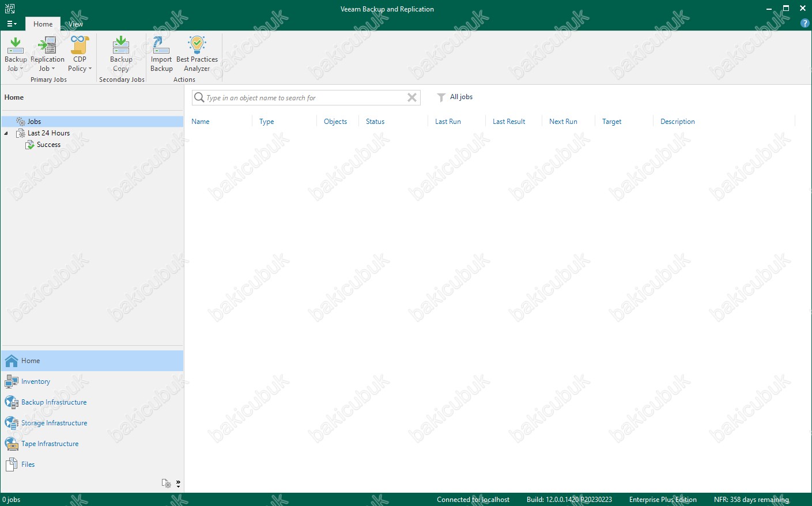The height and width of the screenshot is (506, 812).
Task: Click the 'NFR: 358 days remaining' text
Action: tap(751, 500)
